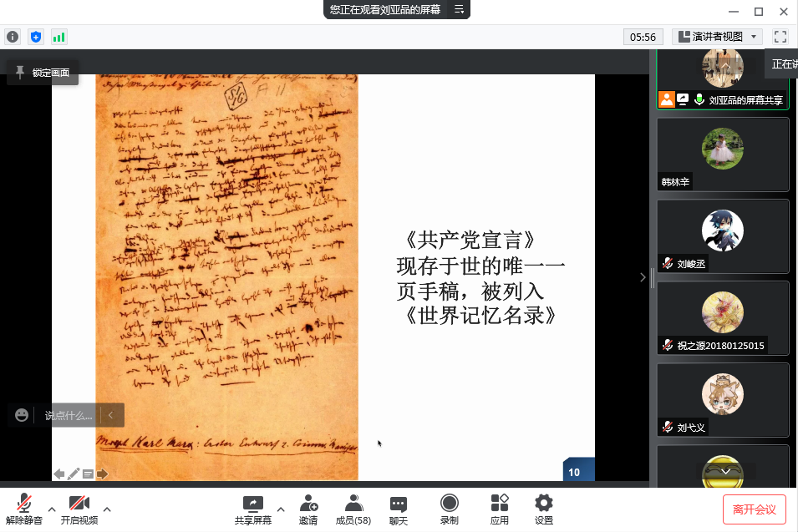This screenshot has width=798, height=532.
Task: Check the green network signal icon
Action: click(x=58, y=37)
